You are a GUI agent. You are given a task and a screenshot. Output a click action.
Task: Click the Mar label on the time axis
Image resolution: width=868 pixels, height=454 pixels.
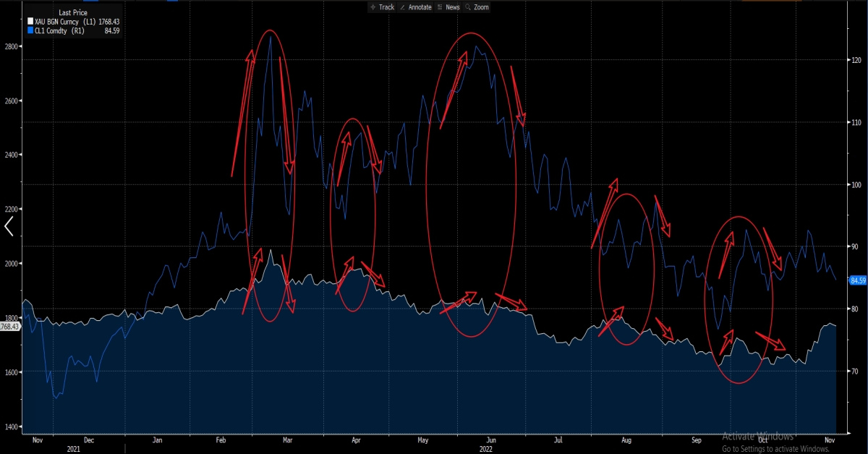point(287,440)
